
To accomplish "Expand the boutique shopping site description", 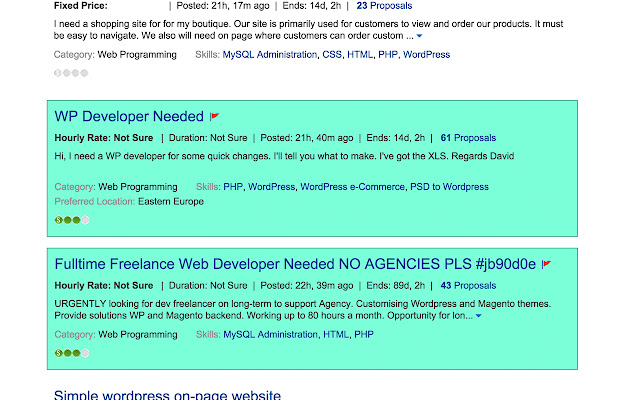I will click(419, 36).
